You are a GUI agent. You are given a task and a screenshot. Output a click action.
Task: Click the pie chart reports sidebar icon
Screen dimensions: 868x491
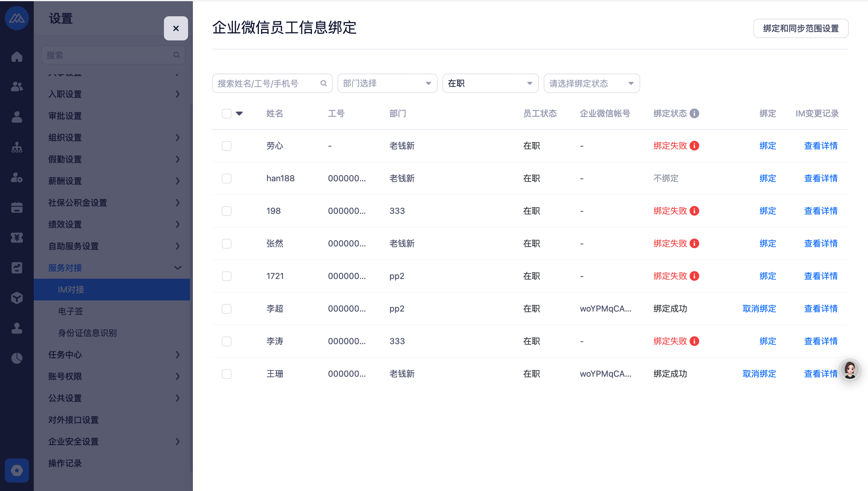tap(17, 358)
